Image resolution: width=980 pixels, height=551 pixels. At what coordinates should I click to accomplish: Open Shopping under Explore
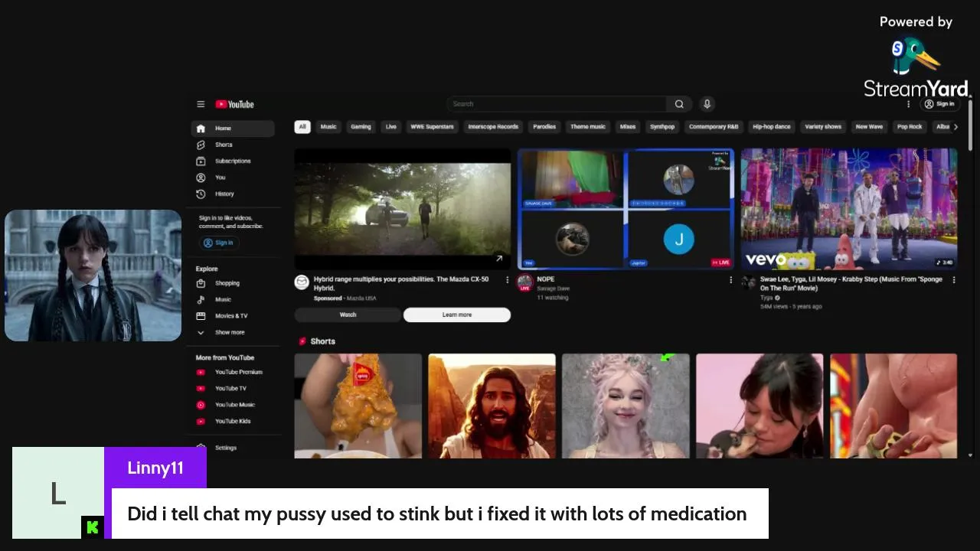pos(233,283)
